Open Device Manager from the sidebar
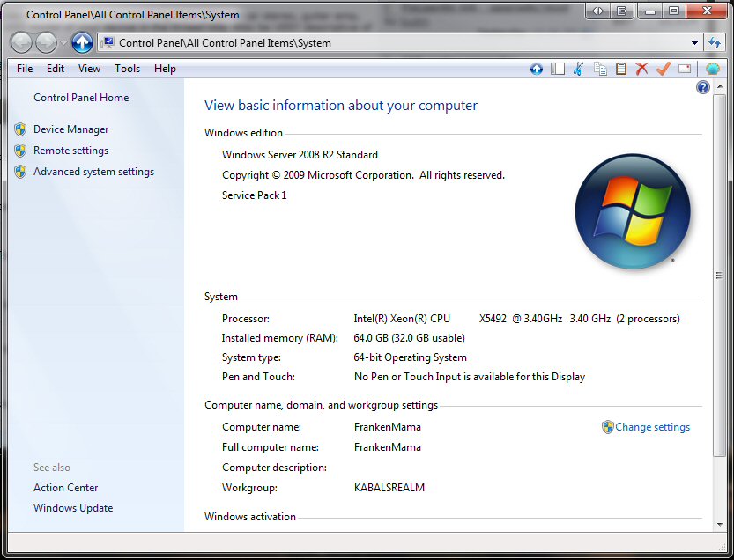Image resolution: width=734 pixels, height=560 pixels. pos(70,129)
